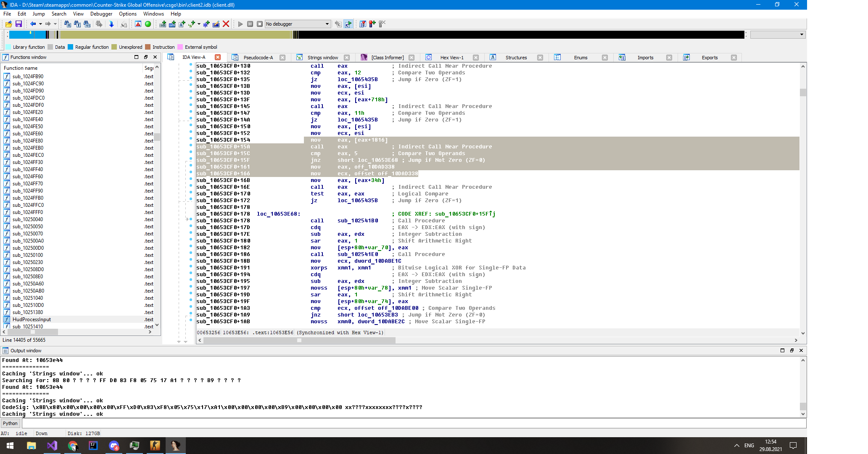
Task: Click the binoculars Search immediate value icon
Action: coord(67,24)
